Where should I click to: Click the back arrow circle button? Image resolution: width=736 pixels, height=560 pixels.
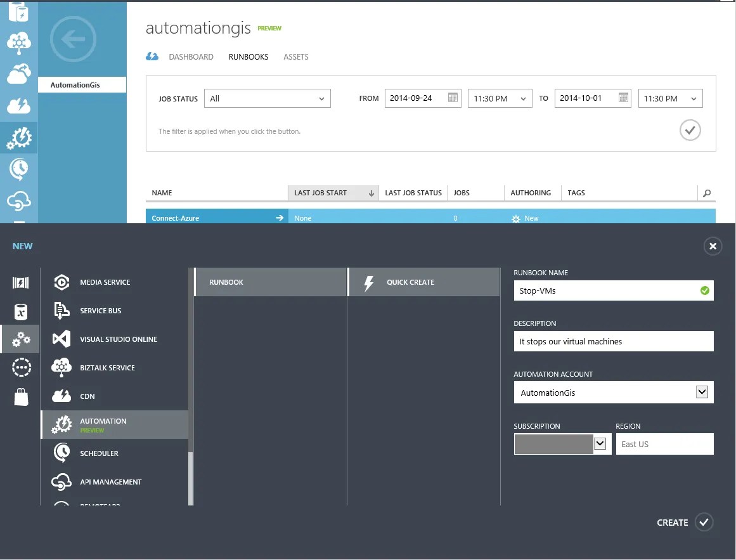pos(73,39)
